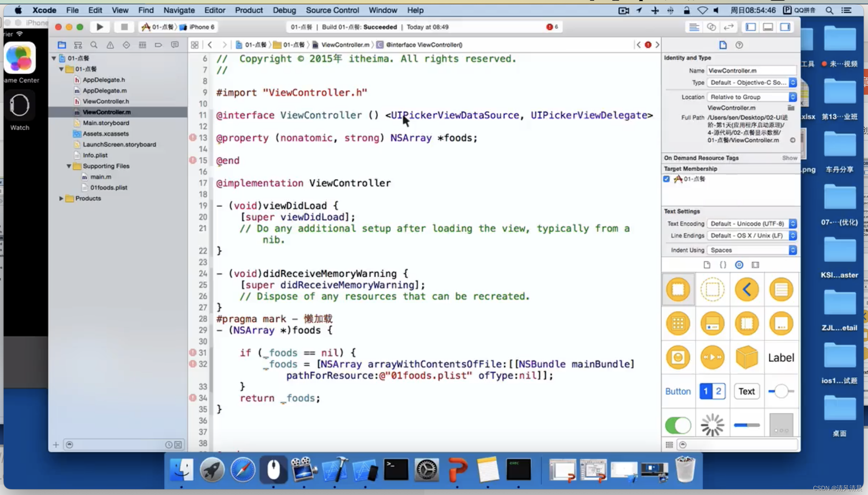Screen dimensions: 868x495
Task: Enable show On Demand Resource Tags
Action: pos(790,158)
